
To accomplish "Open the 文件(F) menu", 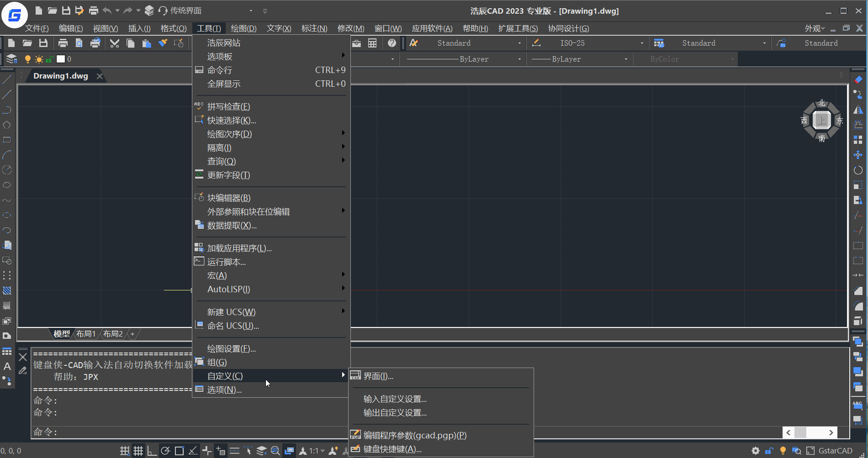I will 37,28.
